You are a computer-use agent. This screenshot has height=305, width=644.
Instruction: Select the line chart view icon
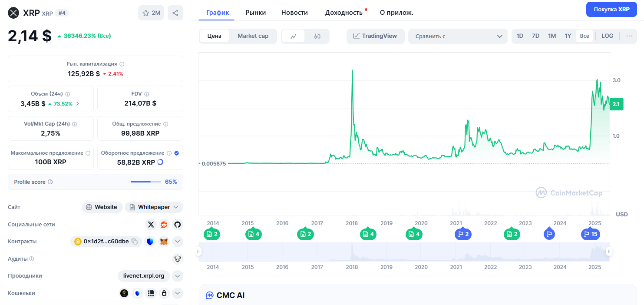294,36
